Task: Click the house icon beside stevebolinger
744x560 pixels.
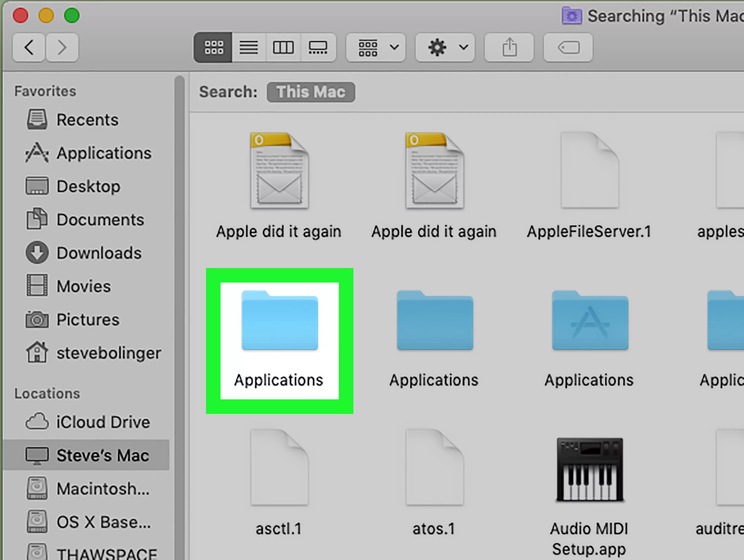Action: coord(37,352)
